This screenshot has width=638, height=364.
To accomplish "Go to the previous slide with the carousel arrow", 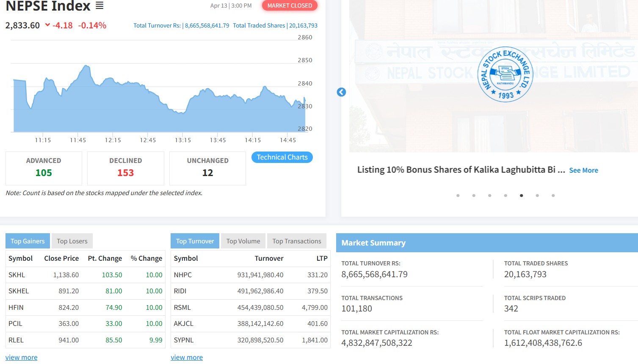I will pos(341,92).
